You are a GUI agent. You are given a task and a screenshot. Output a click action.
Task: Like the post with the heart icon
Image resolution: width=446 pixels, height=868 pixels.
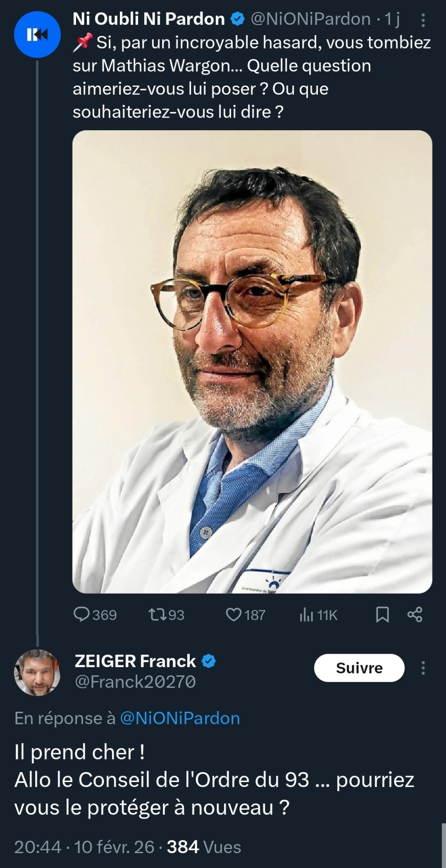(x=234, y=615)
